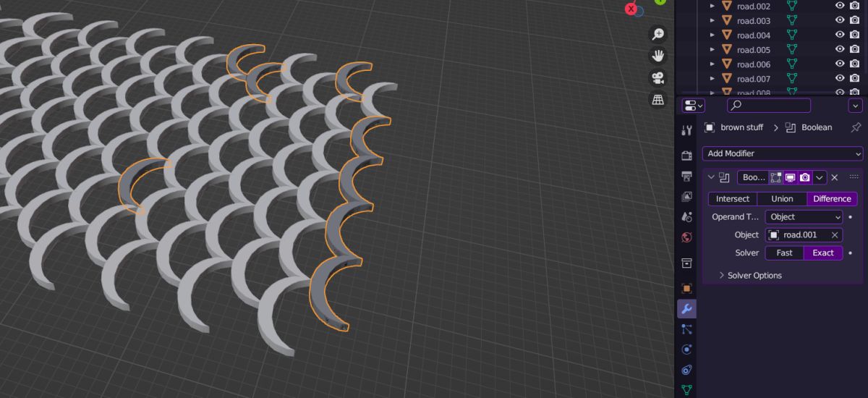Viewport: 868px width, 398px height.
Task: Click the drag handle of Boolean modifier
Action: (854, 177)
